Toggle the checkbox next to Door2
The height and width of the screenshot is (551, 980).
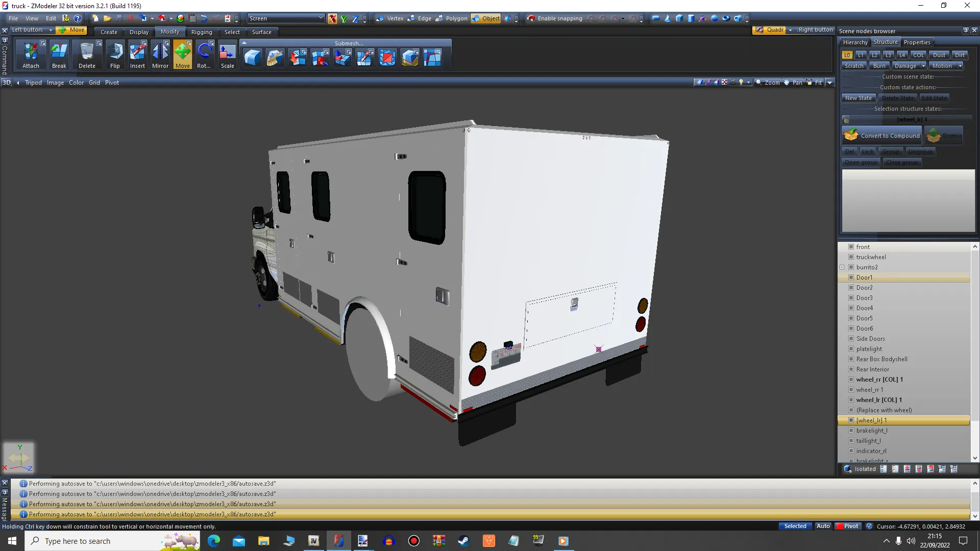(x=851, y=288)
